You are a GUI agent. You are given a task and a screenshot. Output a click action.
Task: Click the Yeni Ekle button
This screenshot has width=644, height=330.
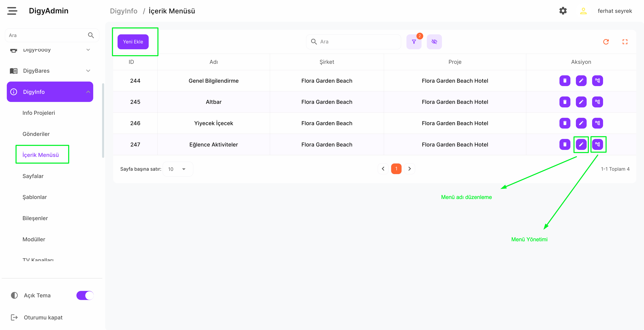[x=133, y=42]
